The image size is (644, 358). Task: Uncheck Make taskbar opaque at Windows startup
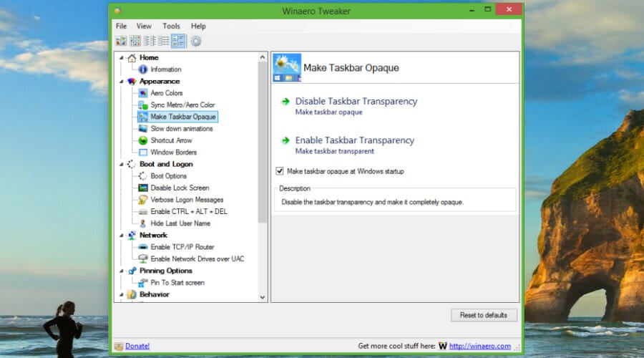pos(280,171)
